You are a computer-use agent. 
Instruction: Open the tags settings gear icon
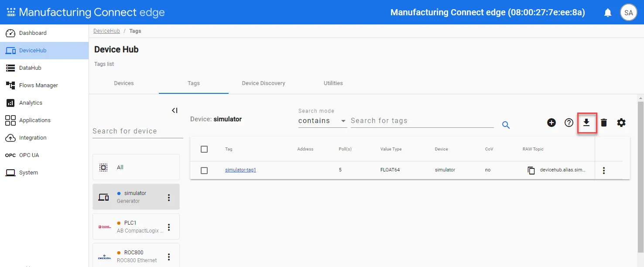621,123
